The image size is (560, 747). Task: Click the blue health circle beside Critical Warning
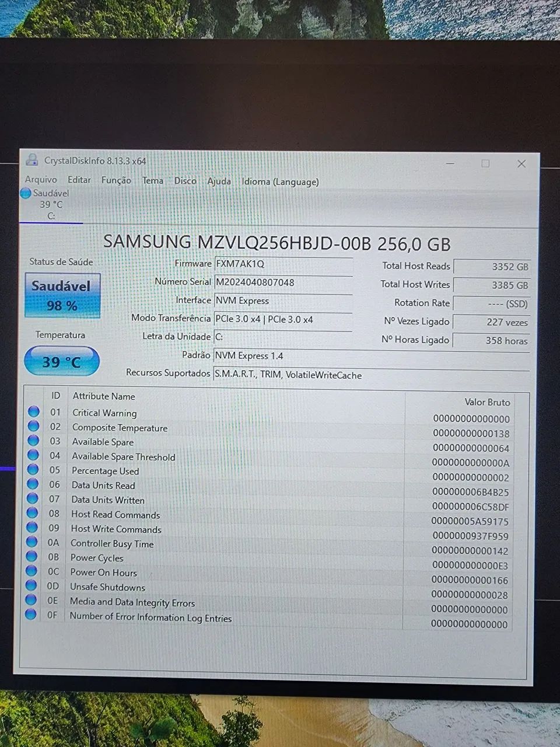point(33,411)
